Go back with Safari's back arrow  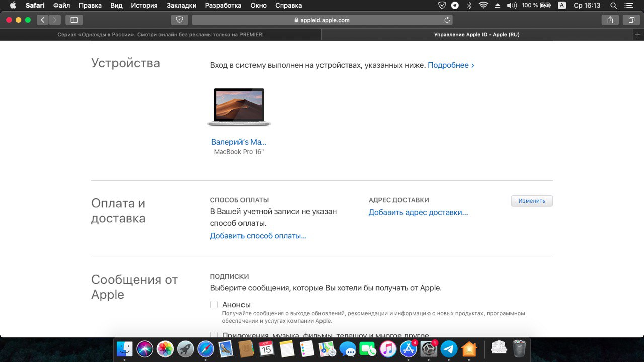[43, 20]
